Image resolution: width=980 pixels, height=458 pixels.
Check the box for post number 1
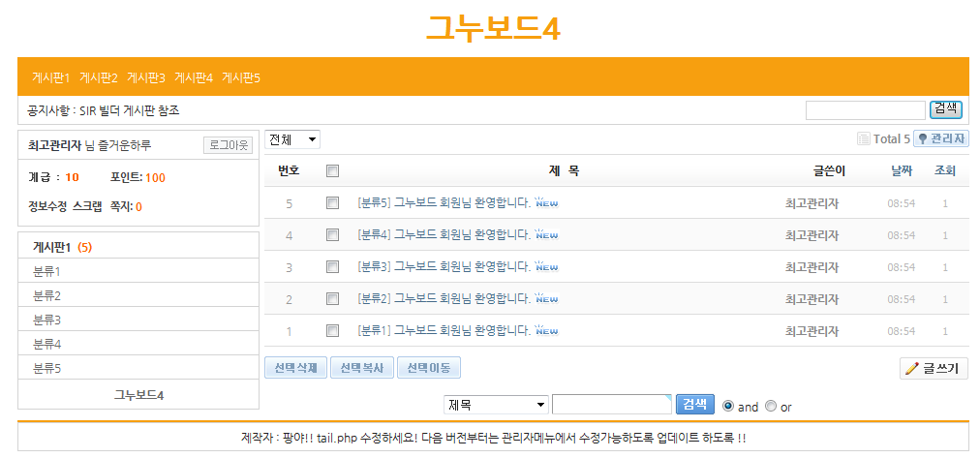click(x=332, y=330)
